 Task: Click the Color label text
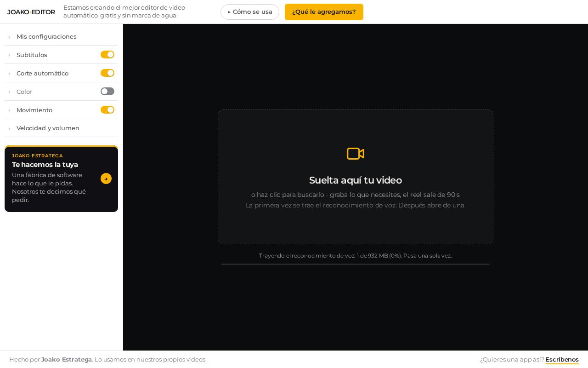coord(24,92)
